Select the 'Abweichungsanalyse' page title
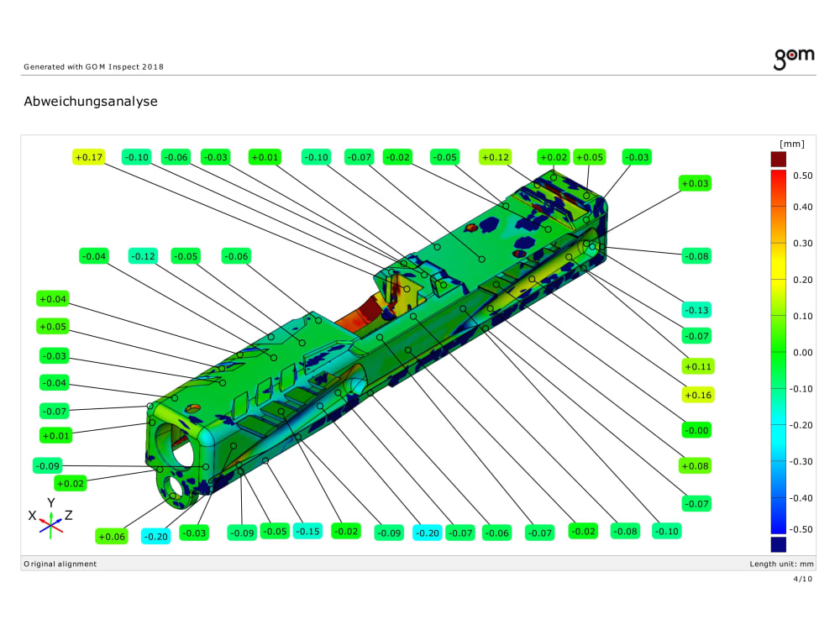The image size is (840, 630). pos(91,102)
